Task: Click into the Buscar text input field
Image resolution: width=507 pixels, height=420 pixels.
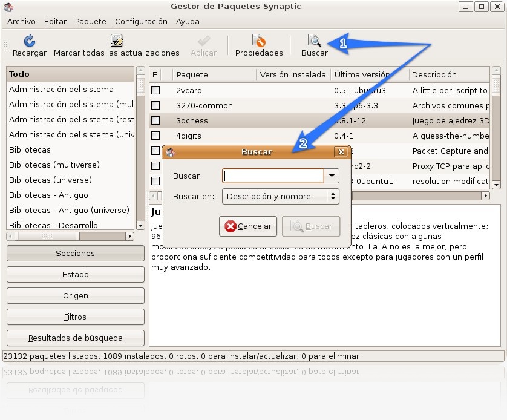Action: pyautogui.click(x=273, y=176)
